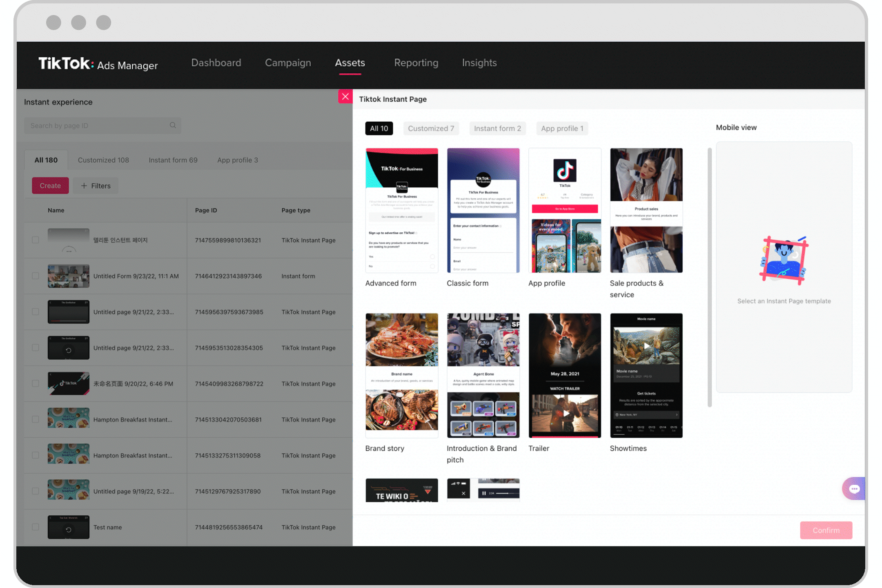Select the Introduction & Brand pitch icon
Viewport: 882px width, 588px height.
pyautogui.click(x=482, y=374)
